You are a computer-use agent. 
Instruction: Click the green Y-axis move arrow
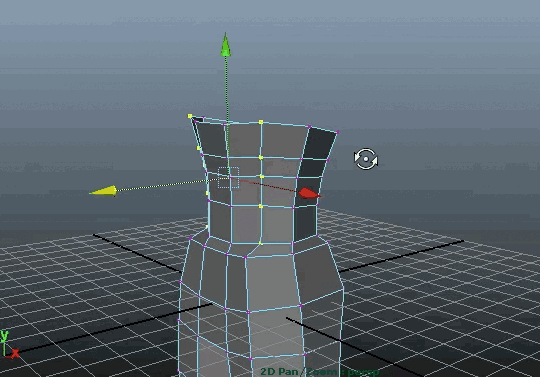point(226,45)
